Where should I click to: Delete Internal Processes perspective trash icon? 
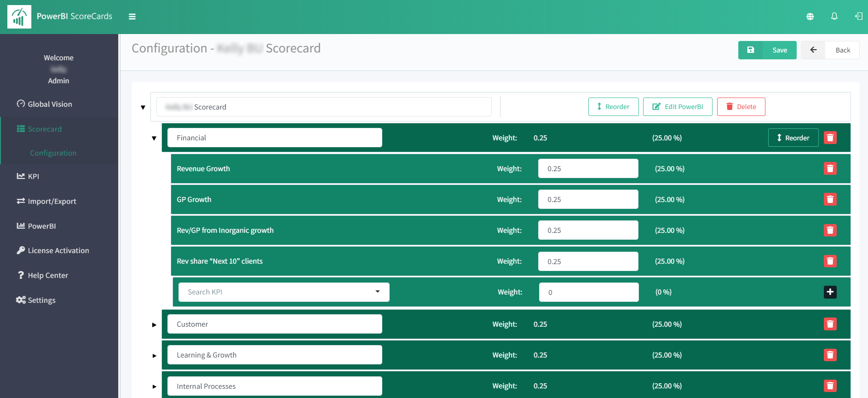pos(830,386)
